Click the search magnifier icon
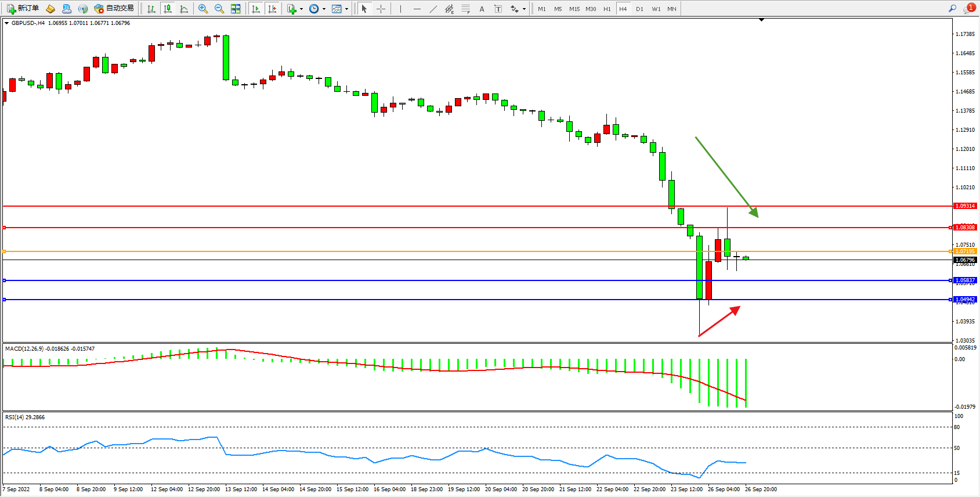 click(x=952, y=9)
